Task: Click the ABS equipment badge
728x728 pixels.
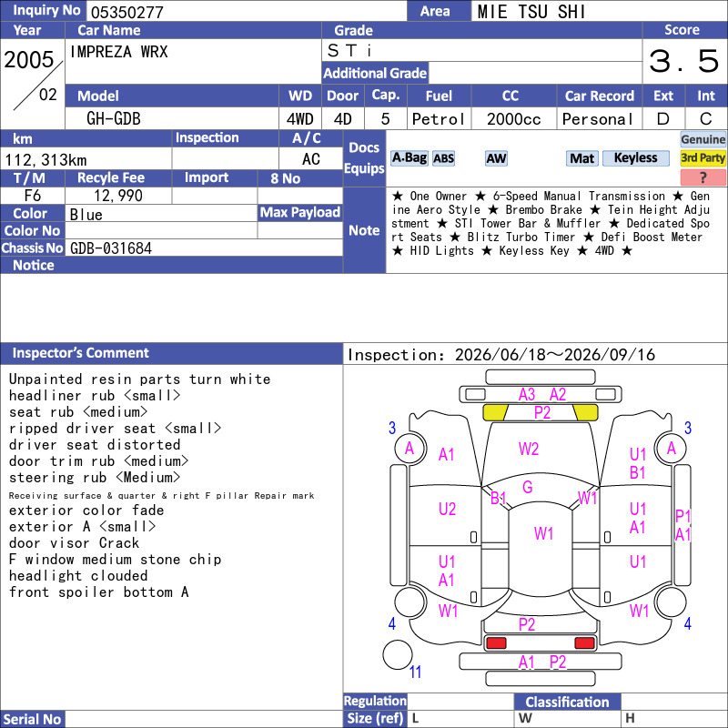Action: coord(443,158)
